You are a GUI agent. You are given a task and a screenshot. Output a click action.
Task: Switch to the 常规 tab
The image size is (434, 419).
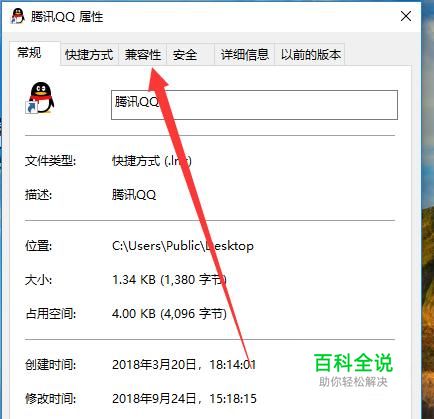(x=29, y=53)
